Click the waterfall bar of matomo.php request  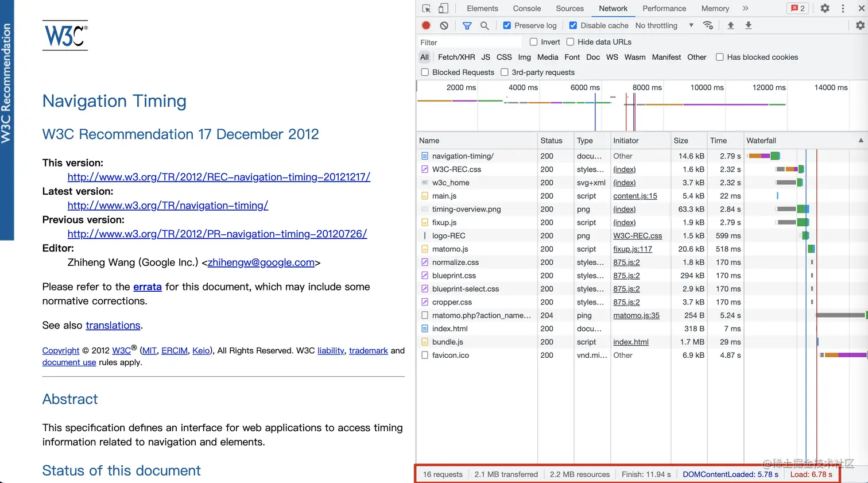841,315
